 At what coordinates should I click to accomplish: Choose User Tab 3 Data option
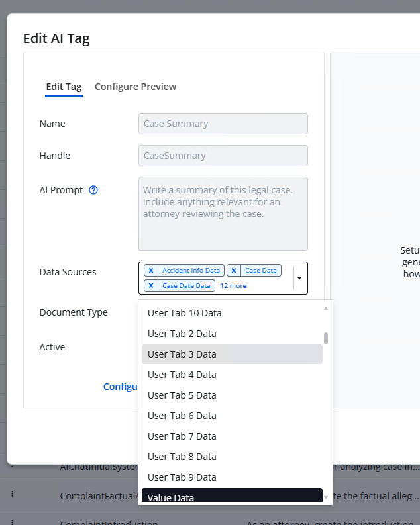(x=182, y=354)
